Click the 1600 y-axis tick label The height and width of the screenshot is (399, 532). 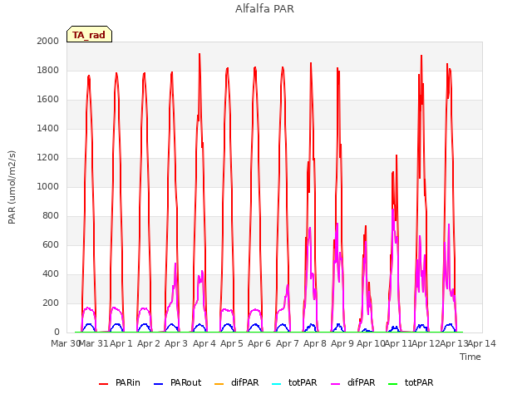(48, 100)
